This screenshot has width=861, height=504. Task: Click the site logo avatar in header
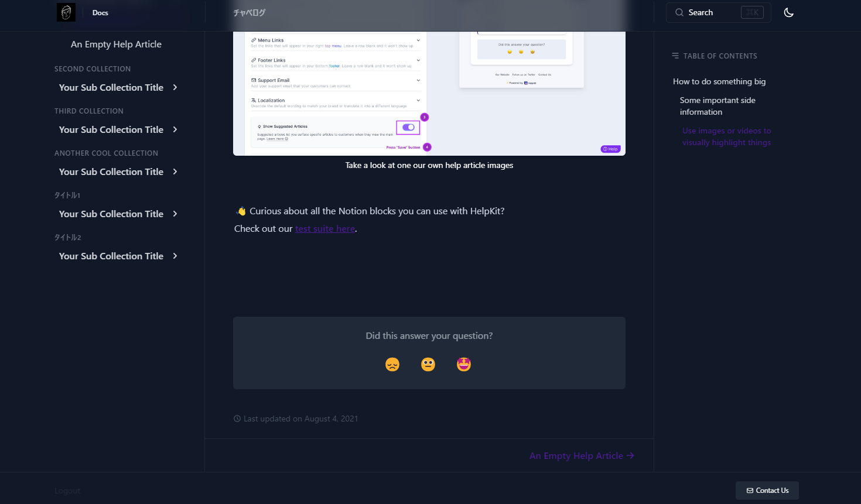click(66, 12)
